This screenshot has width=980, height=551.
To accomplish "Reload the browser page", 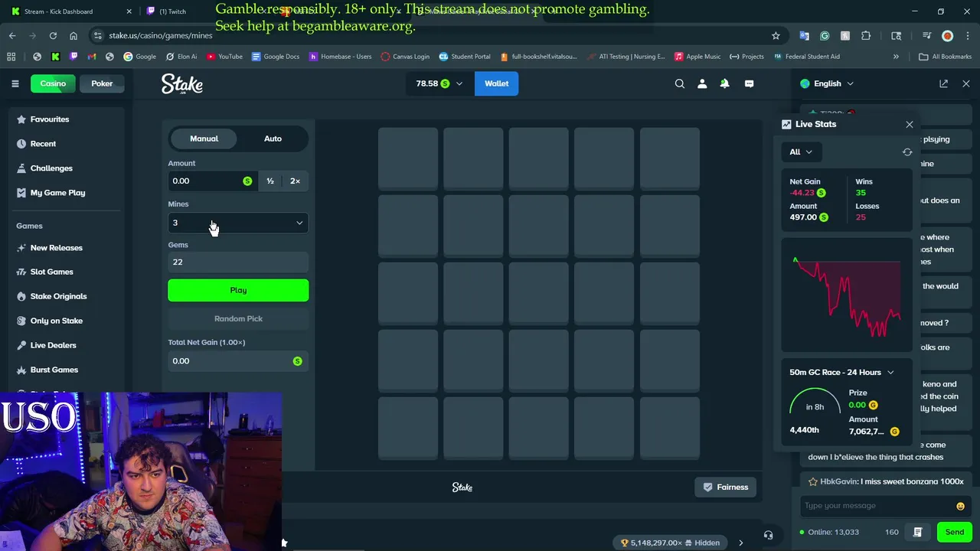I will 53,35.
